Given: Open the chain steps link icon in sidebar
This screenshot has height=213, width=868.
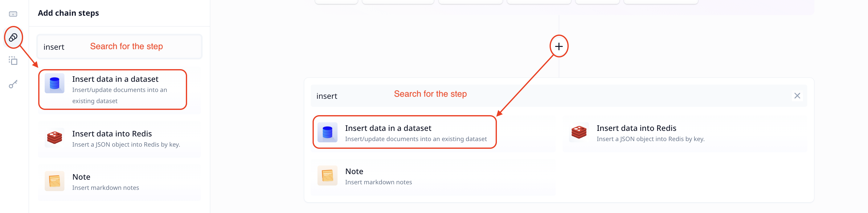Looking at the screenshot, I should tap(13, 37).
